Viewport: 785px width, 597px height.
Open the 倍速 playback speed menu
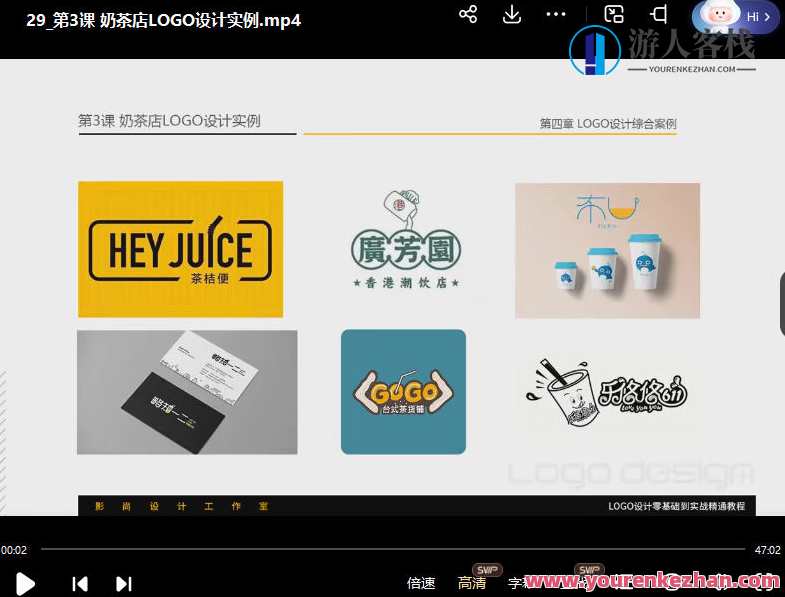pos(421,583)
